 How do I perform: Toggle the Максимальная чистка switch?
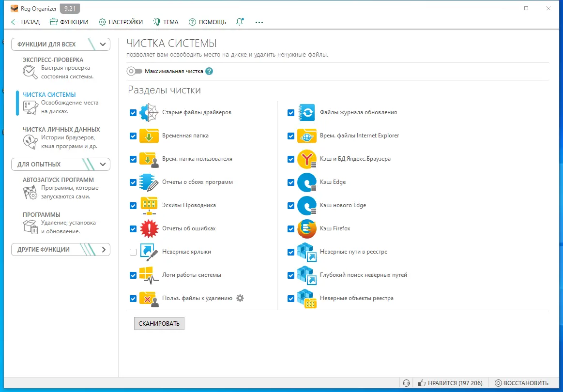[x=134, y=71]
